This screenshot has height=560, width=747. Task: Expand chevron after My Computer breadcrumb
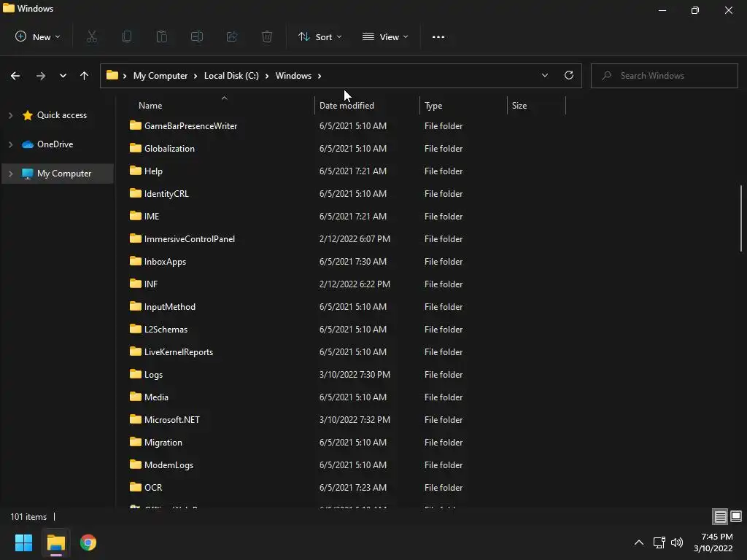196,76
